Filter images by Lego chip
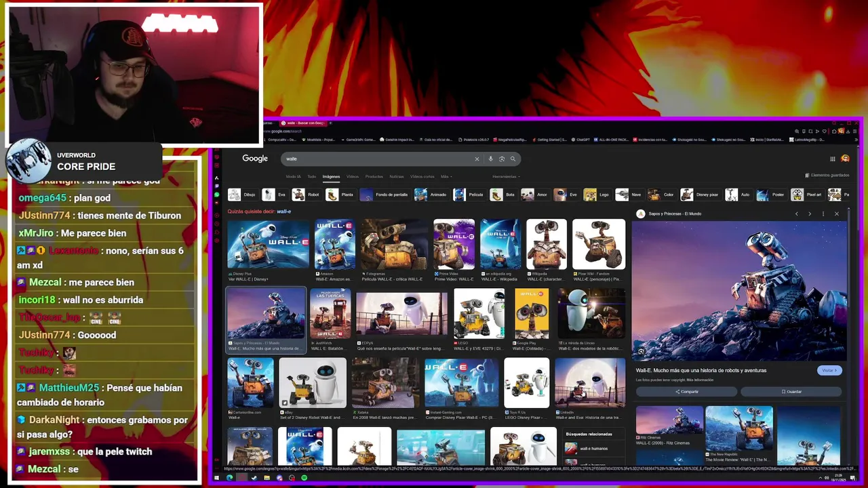Screen dimensions: 868x488 point(597,195)
